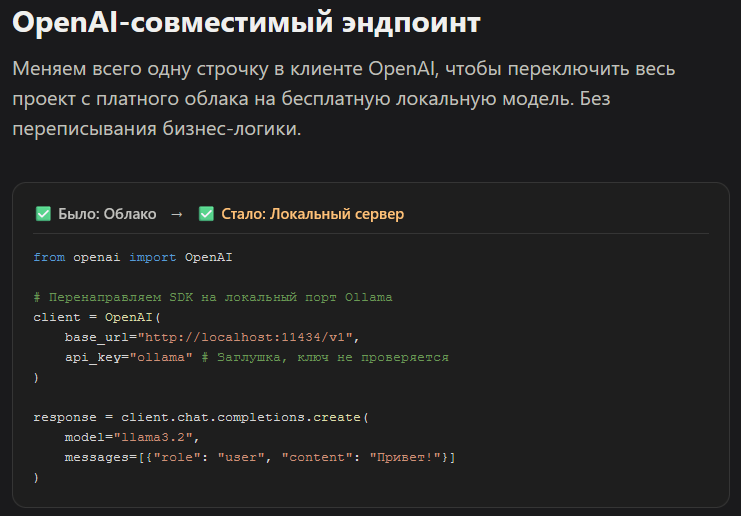Click the line "from openai import OpenAI"

(x=133, y=258)
